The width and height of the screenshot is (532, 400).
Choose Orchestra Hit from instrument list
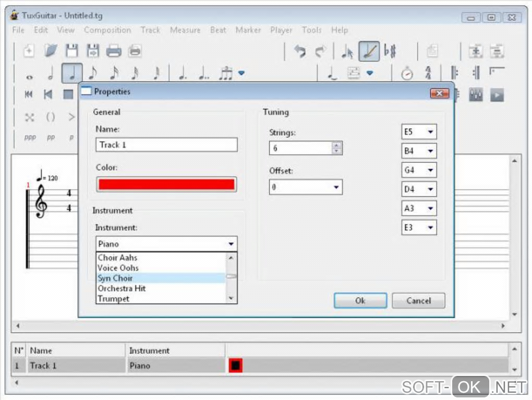[161, 289]
